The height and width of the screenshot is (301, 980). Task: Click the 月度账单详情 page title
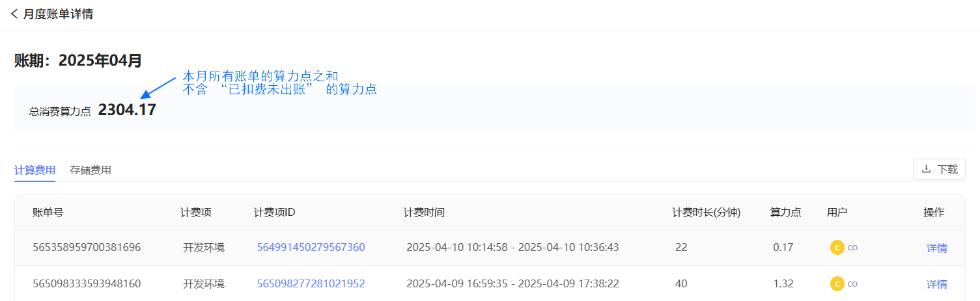pyautogui.click(x=58, y=14)
